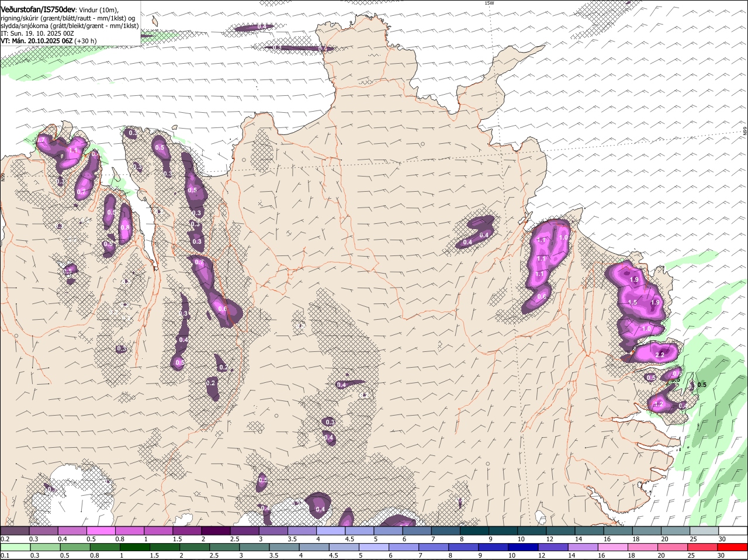
Task: Select snow legend swatch labeled 0.2
Action: pyautogui.click(x=15, y=531)
